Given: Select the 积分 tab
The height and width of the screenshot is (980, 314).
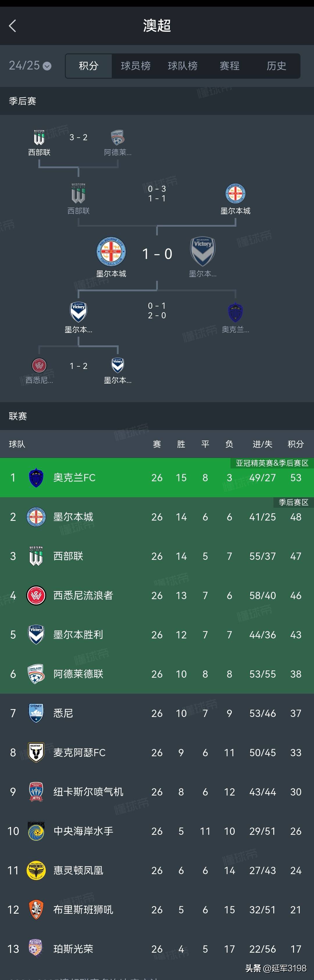Looking at the screenshot, I should pos(89,66).
